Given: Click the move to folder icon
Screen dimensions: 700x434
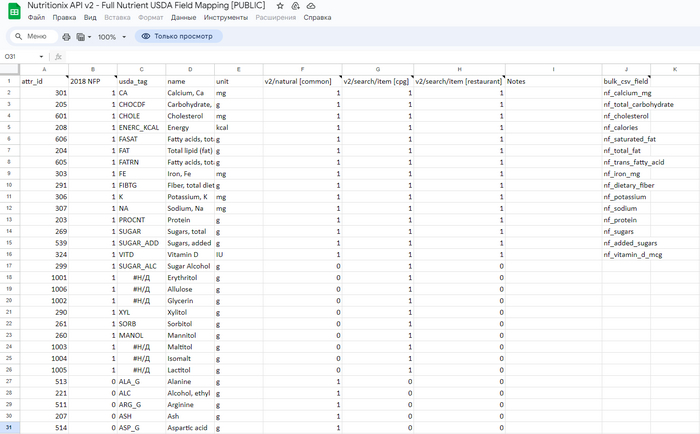Looking at the screenshot, I should [x=296, y=6].
